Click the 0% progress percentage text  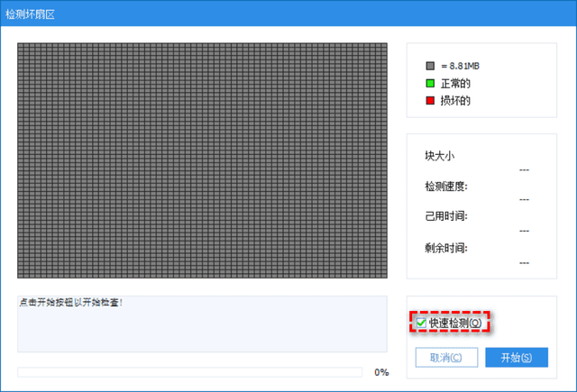381,372
